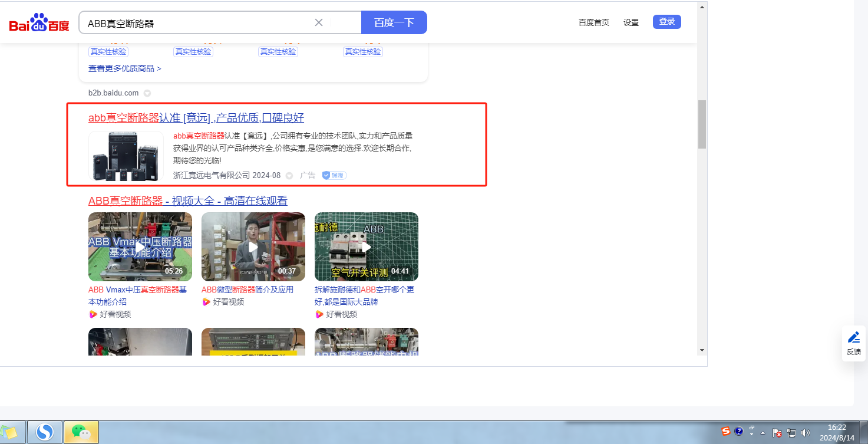The width and height of the screenshot is (868, 444).
Task: Click the leftmost taskbar icon with colored squares
Action: tap(12, 433)
